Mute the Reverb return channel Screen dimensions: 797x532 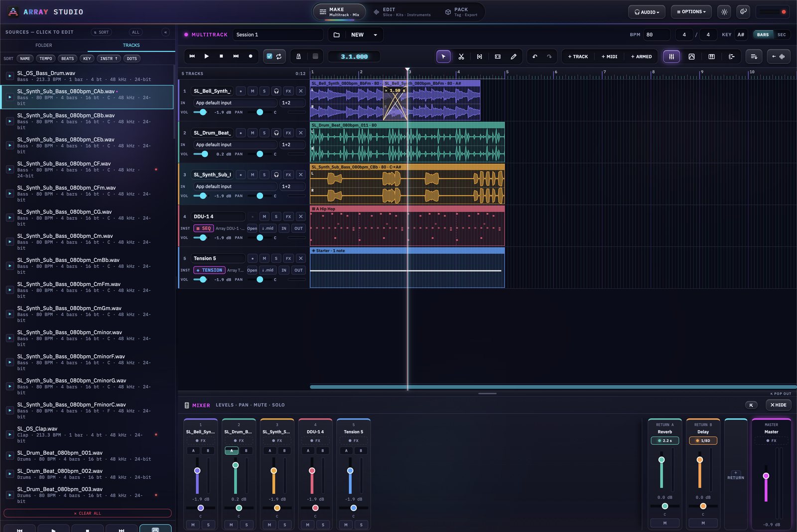point(664,523)
